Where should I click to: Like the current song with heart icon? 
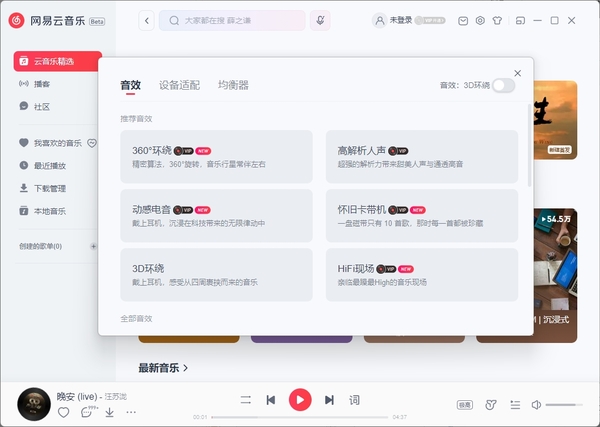click(x=63, y=412)
